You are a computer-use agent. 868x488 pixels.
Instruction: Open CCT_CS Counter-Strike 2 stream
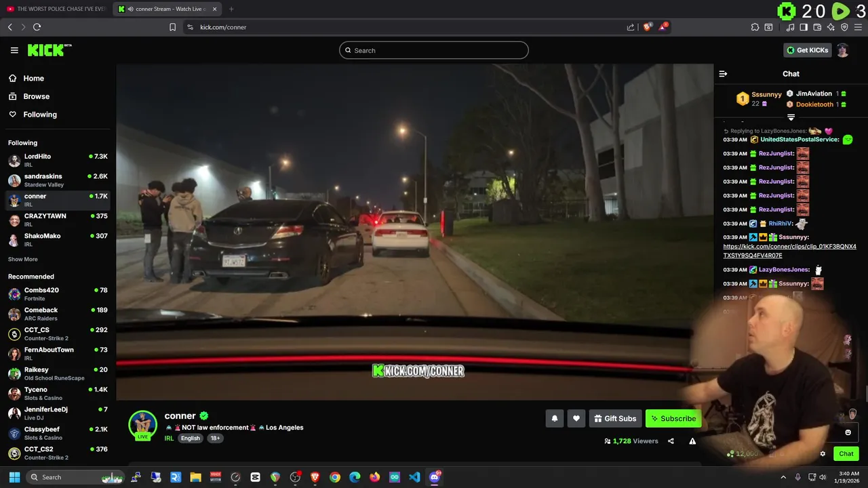coord(58,333)
